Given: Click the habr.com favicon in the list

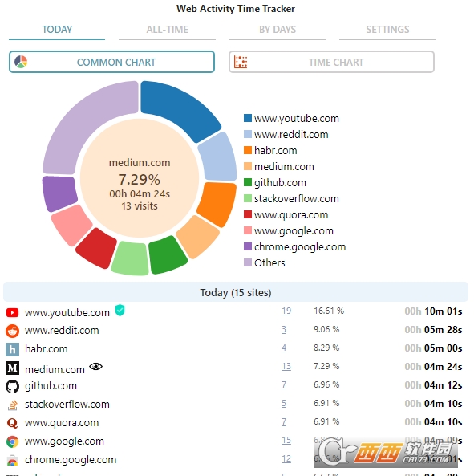Looking at the screenshot, I should 13,349.
